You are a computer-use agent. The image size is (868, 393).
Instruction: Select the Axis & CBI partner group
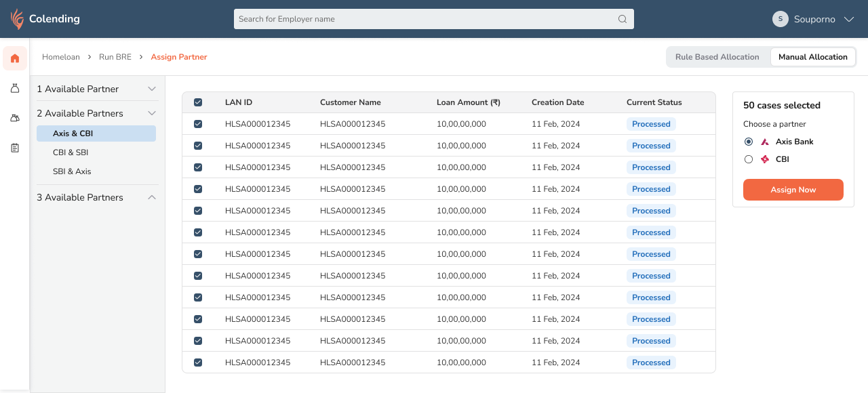pyautogui.click(x=96, y=133)
